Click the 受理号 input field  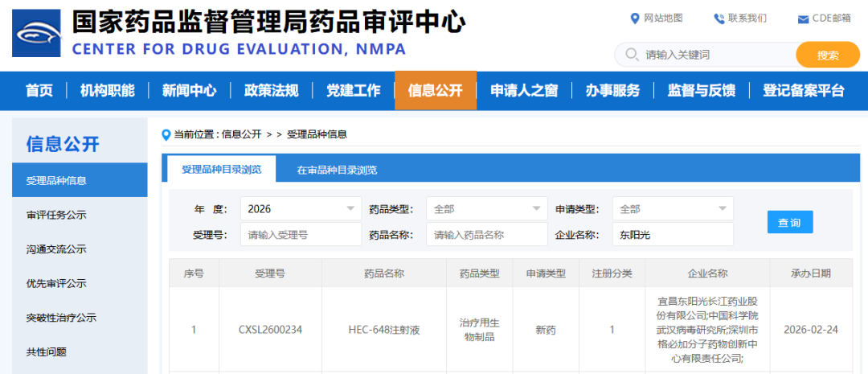click(301, 234)
